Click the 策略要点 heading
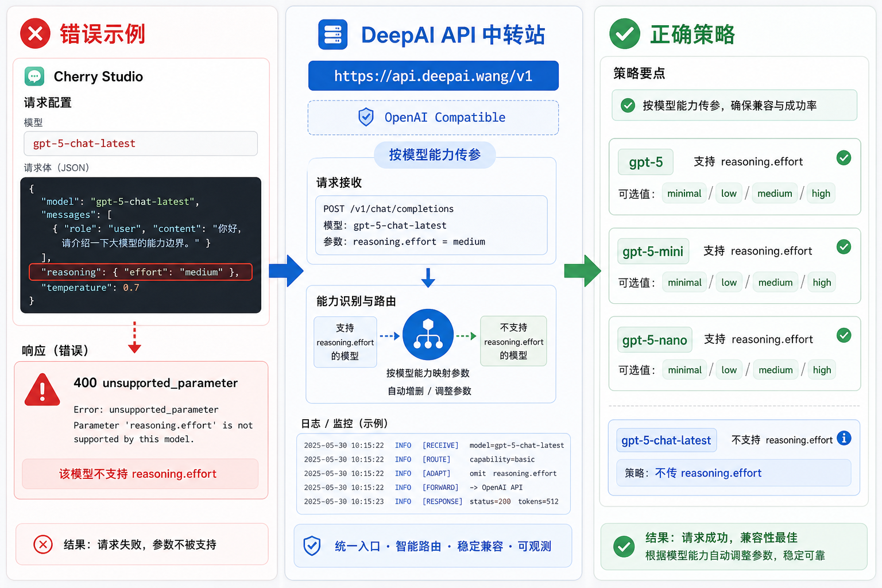882x588 pixels. tap(639, 73)
